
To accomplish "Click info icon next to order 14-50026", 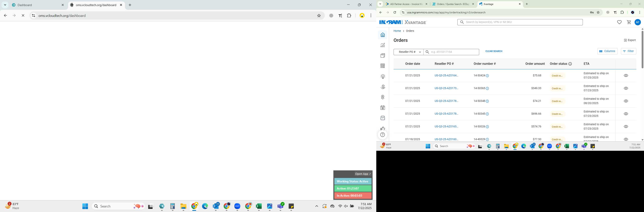I will (487, 127).
